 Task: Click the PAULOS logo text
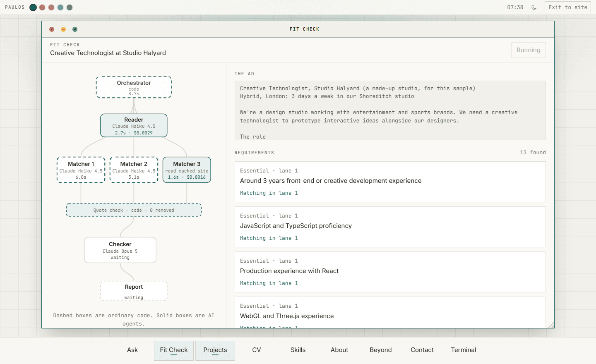(x=15, y=7)
